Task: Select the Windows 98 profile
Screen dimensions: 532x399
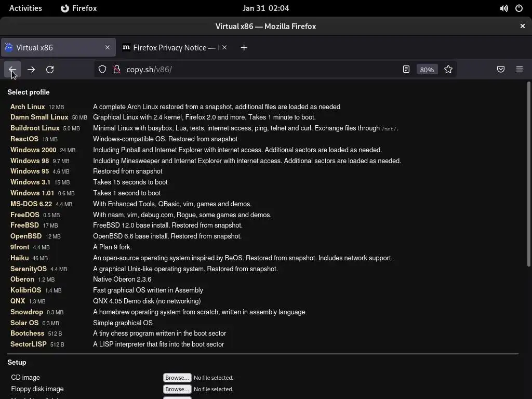Action: (30, 161)
